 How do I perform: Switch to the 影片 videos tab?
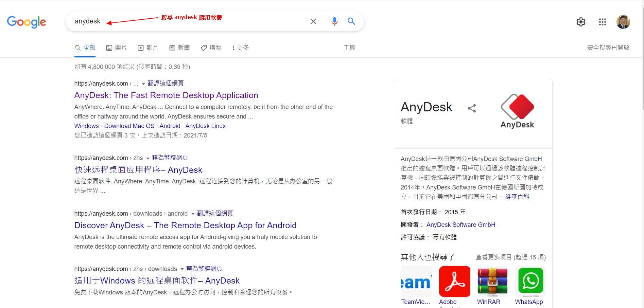(148, 48)
